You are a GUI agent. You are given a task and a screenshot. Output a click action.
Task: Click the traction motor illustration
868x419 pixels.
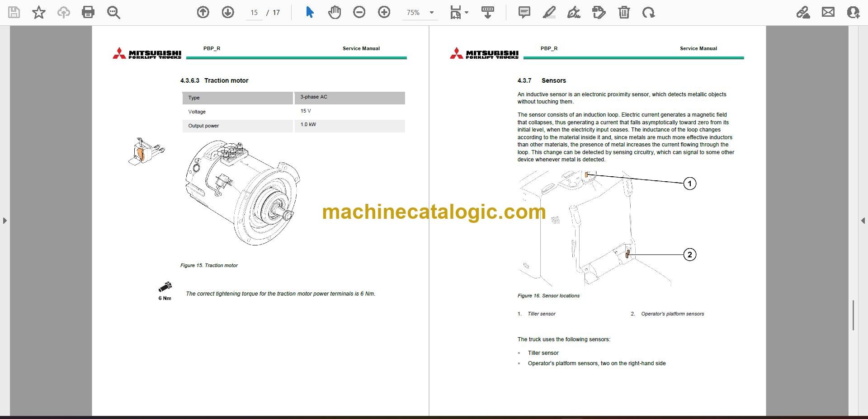(243, 192)
